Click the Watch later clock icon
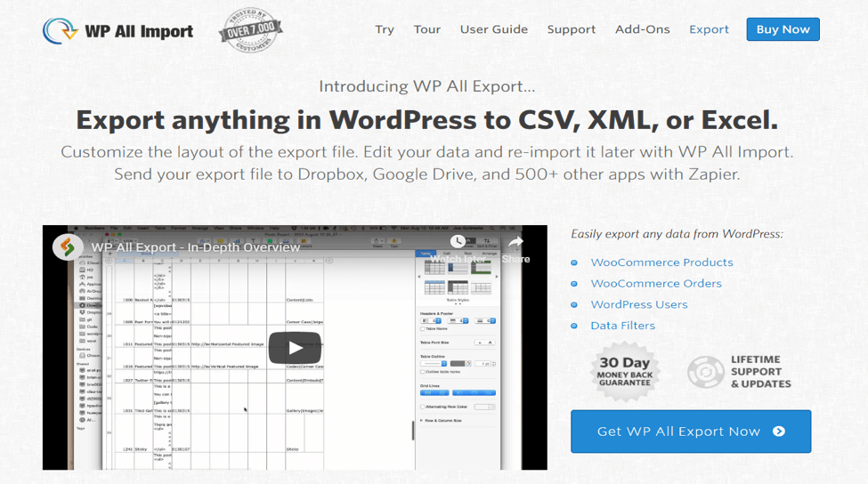Viewport: 868px width, 484px height. pos(458,242)
